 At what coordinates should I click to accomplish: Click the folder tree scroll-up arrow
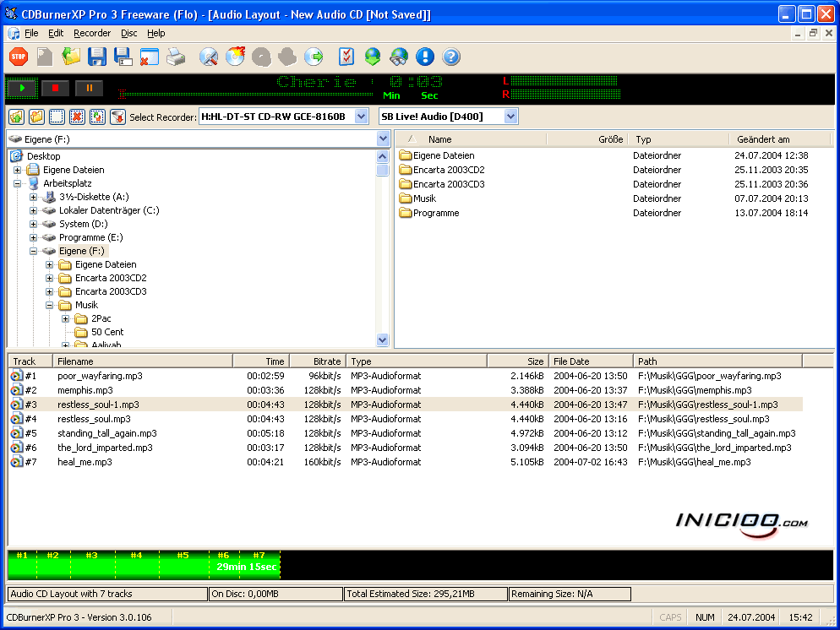[383, 156]
